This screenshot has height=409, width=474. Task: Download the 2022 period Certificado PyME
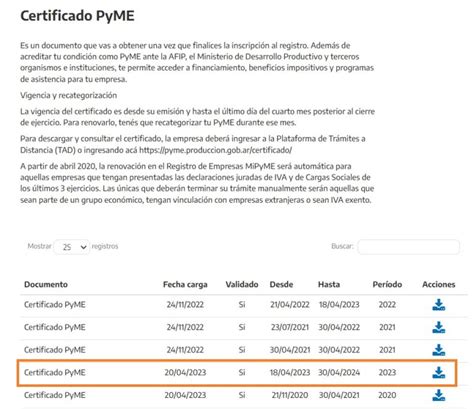tap(439, 305)
